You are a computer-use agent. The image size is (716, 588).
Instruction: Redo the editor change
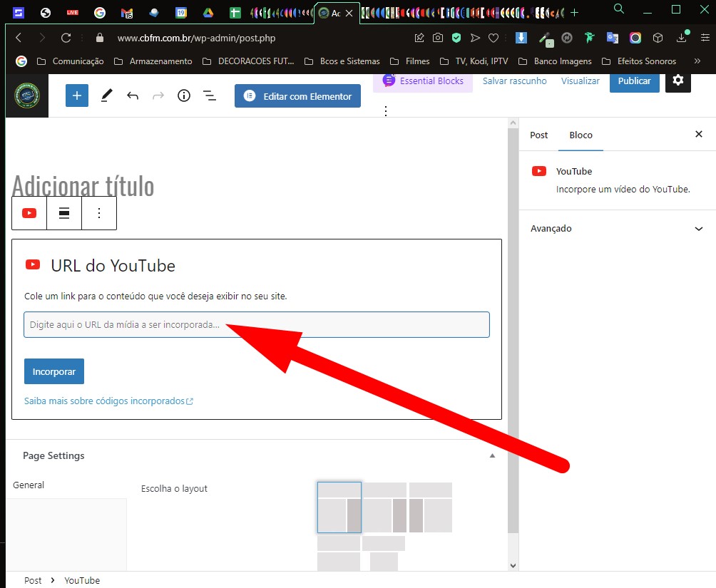(x=158, y=96)
